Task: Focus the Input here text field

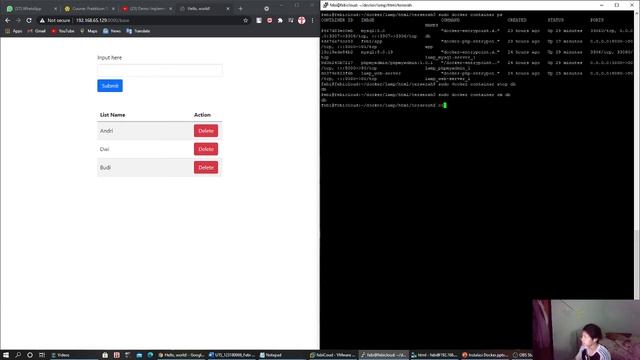Action: point(160,70)
